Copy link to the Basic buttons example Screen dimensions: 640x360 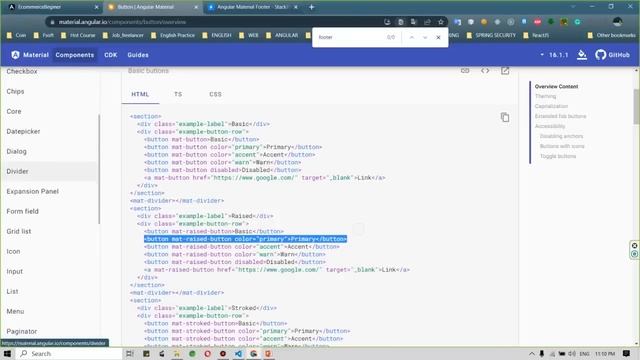coord(465,71)
